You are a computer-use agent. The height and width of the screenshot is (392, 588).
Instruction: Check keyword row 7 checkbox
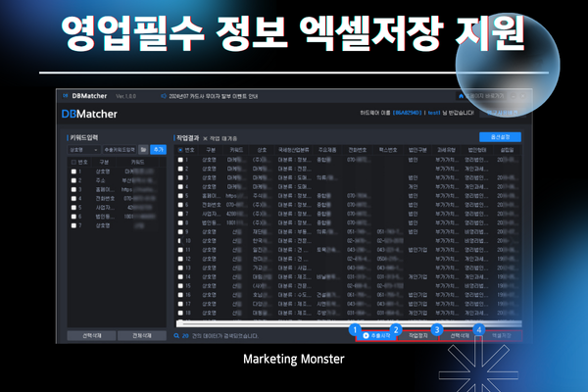tap(73, 225)
